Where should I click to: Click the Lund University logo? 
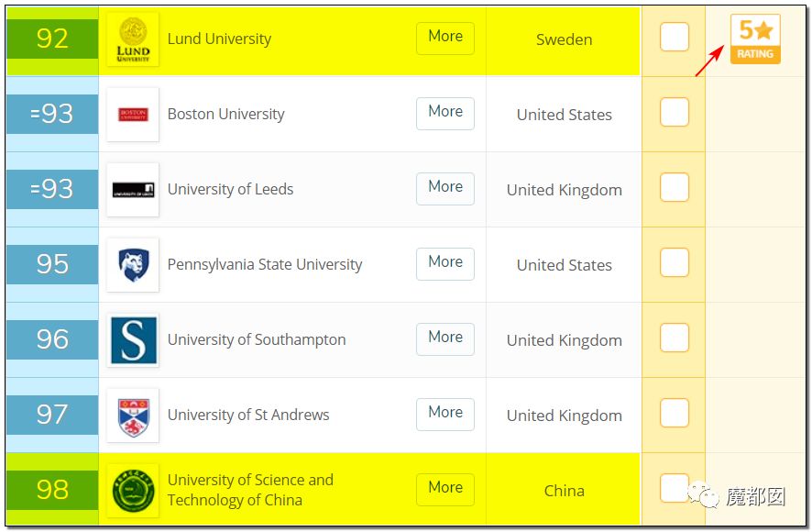[133, 39]
